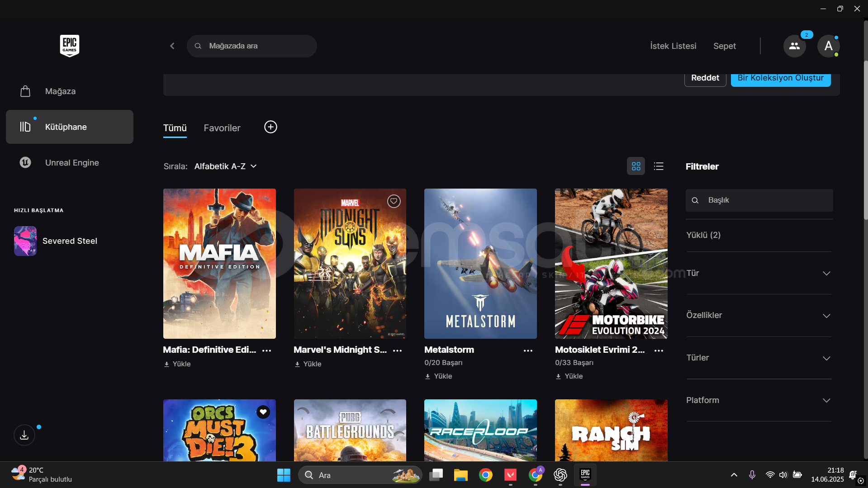Switch to list view
This screenshot has height=488, width=868.
point(659,166)
